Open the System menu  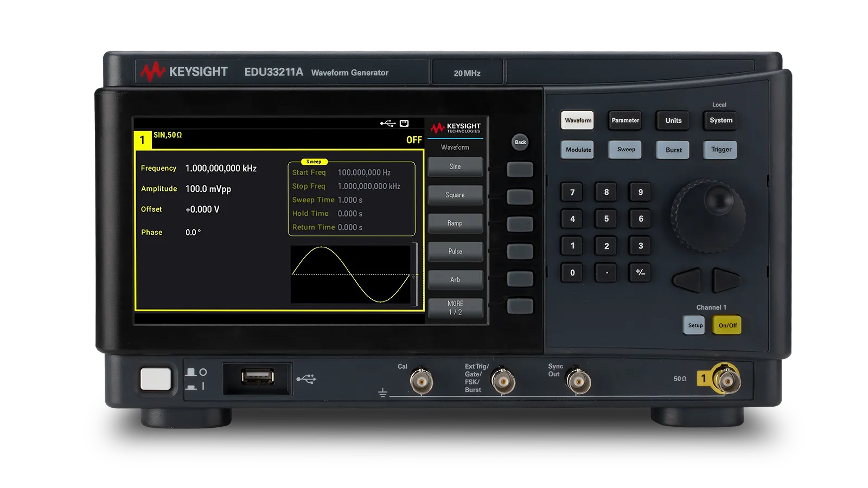(x=720, y=120)
